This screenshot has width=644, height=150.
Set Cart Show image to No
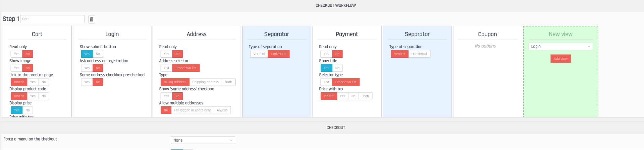(x=28, y=68)
